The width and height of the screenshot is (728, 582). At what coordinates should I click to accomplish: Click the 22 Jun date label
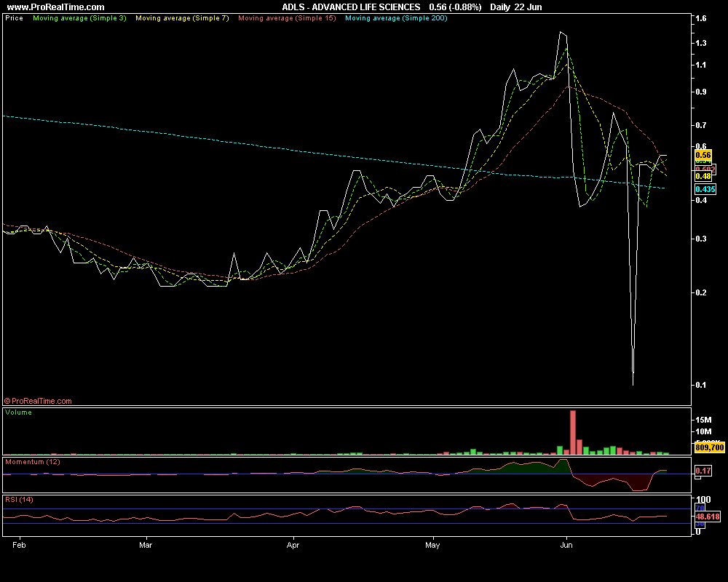click(x=528, y=7)
